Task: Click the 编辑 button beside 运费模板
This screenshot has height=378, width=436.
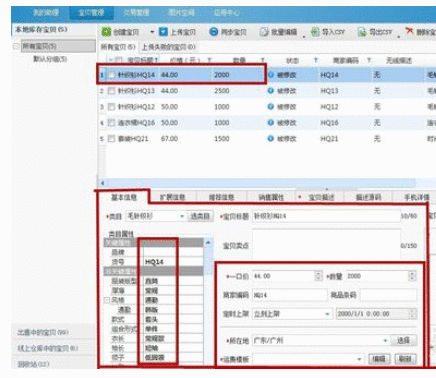Action: [379, 359]
